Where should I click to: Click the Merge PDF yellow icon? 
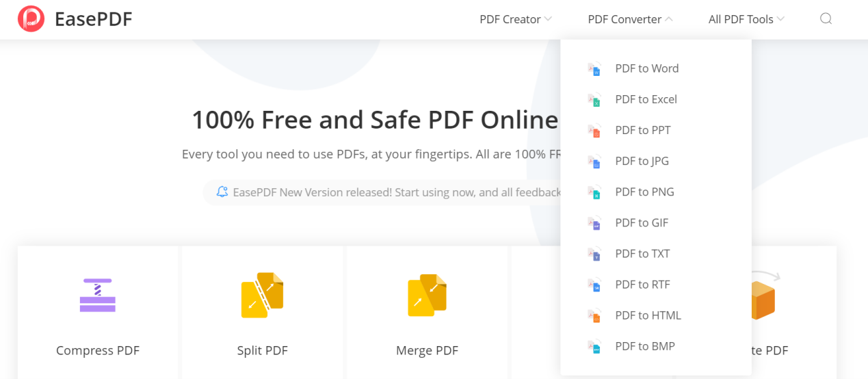tap(428, 295)
